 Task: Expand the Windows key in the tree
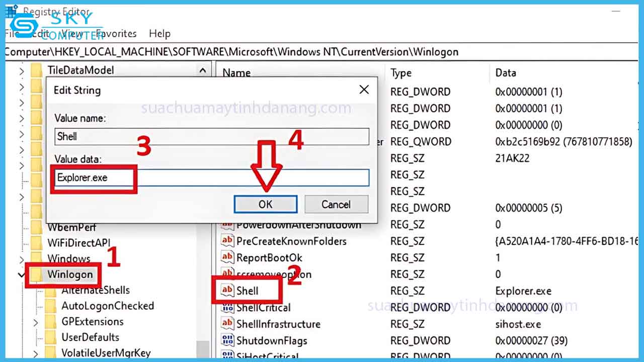pos(21,259)
